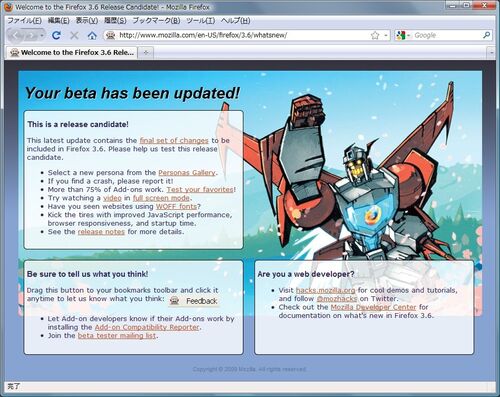The height and width of the screenshot is (397, 500).
Task: Select the Welcome to the Firefox 3.6 tab
Action: [72, 52]
